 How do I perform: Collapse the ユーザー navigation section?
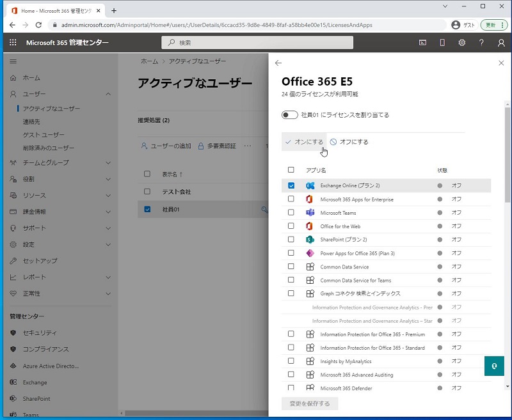tap(108, 94)
